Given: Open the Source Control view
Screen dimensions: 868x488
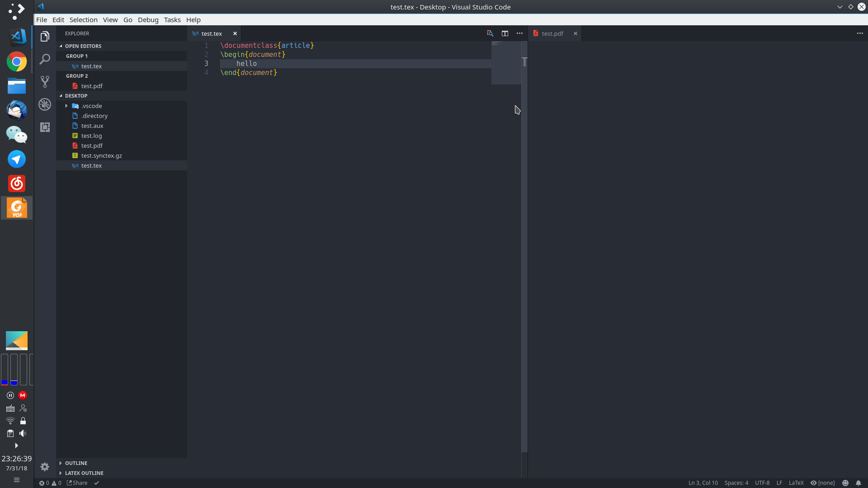Looking at the screenshot, I should pos(45,82).
